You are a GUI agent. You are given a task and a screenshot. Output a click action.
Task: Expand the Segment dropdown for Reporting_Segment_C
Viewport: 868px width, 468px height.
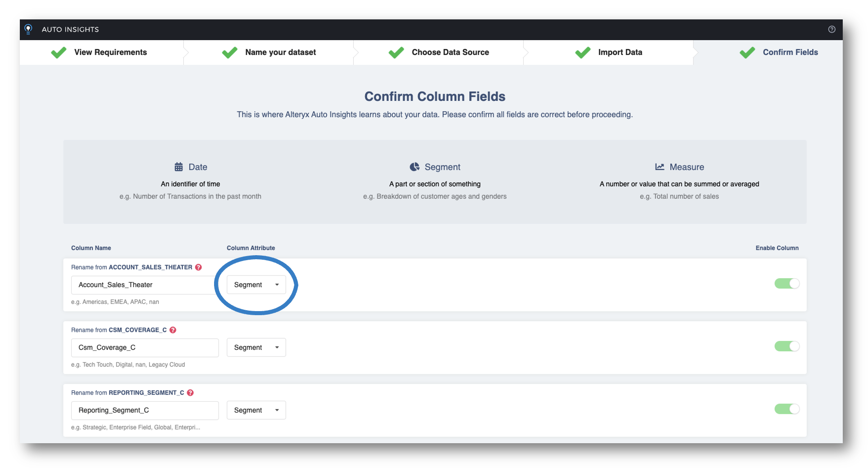pos(256,410)
